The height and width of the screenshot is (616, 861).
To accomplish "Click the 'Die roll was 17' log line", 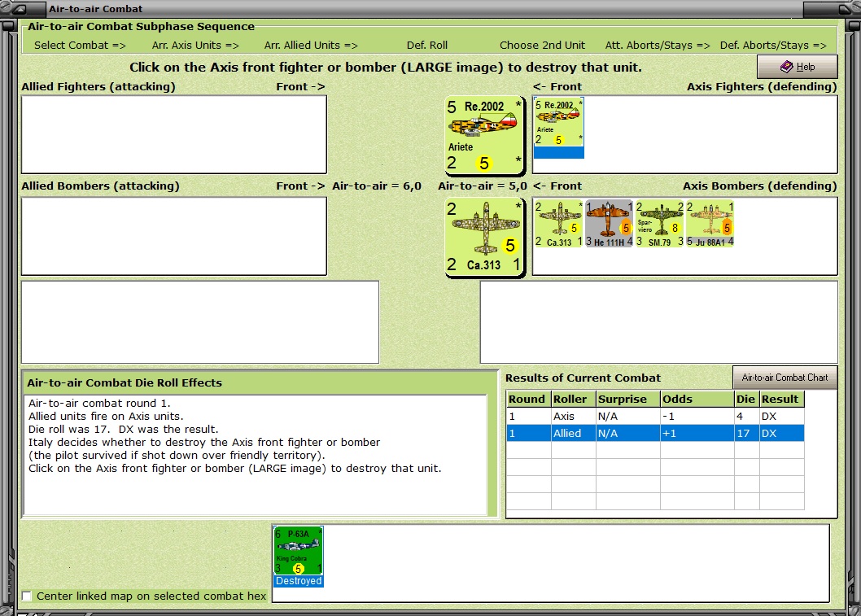I will point(124,430).
